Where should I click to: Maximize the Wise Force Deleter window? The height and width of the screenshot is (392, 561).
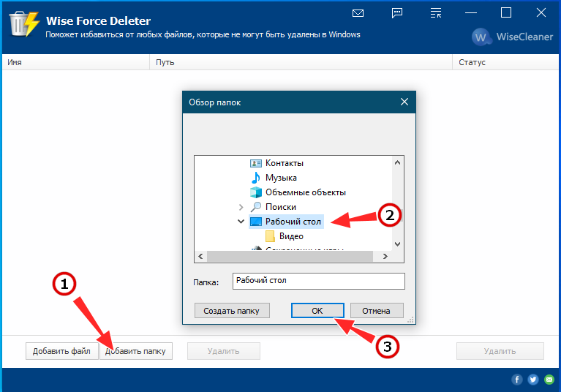click(506, 13)
